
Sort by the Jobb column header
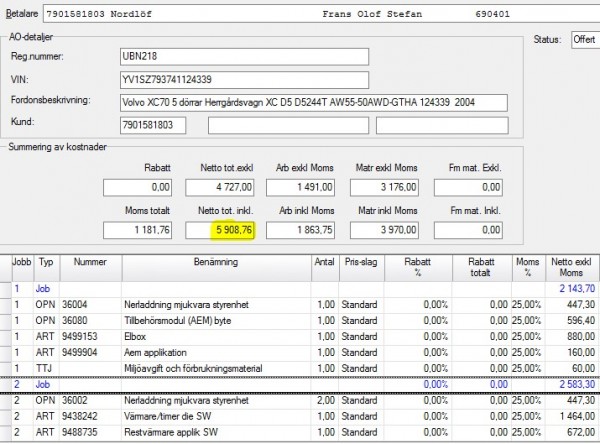click(23, 268)
